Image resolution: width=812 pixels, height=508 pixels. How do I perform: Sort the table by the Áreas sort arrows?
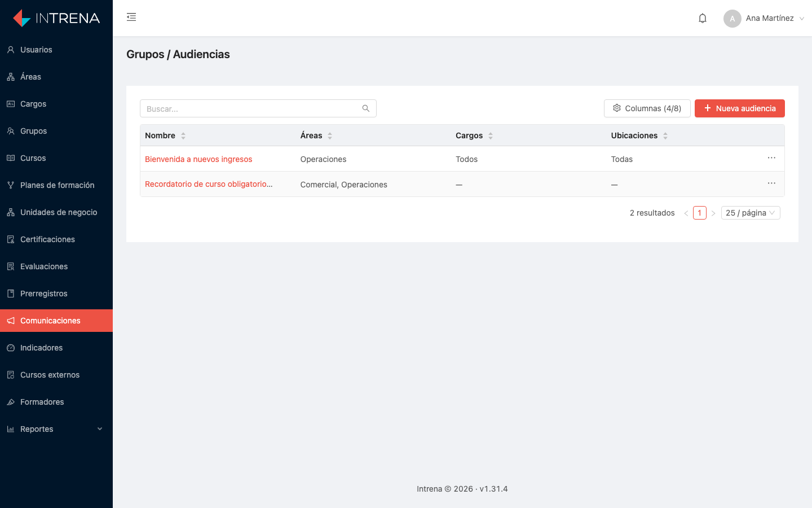(330, 135)
